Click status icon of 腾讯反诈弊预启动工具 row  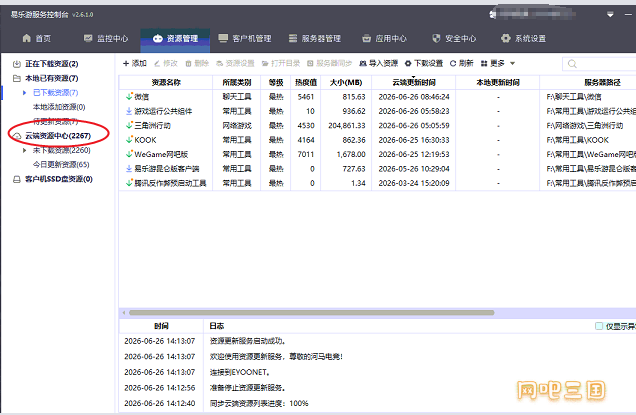(x=129, y=183)
